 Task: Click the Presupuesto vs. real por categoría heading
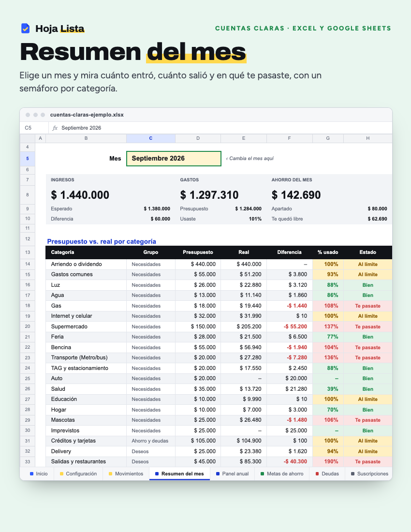(102, 241)
